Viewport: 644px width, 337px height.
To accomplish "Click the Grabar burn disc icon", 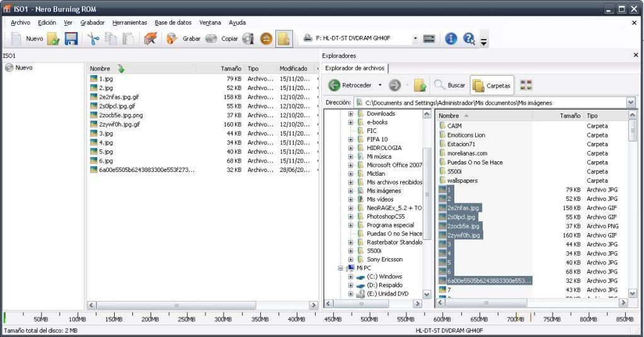I will point(172,39).
